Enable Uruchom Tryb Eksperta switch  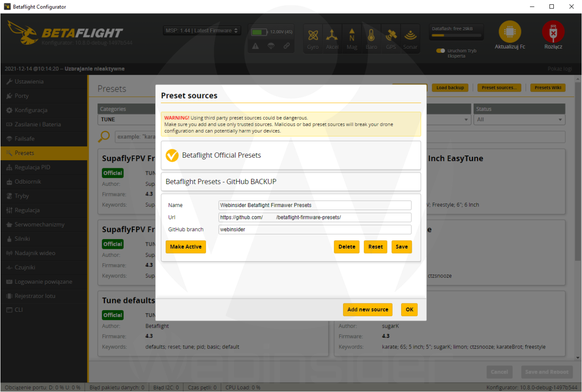pyautogui.click(x=440, y=51)
